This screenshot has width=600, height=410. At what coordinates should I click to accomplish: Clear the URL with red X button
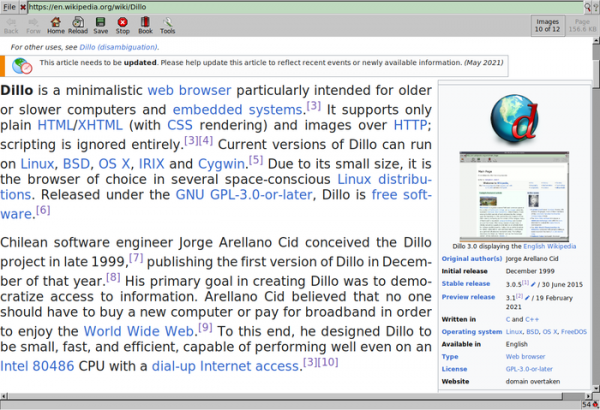(x=23, y=7)
